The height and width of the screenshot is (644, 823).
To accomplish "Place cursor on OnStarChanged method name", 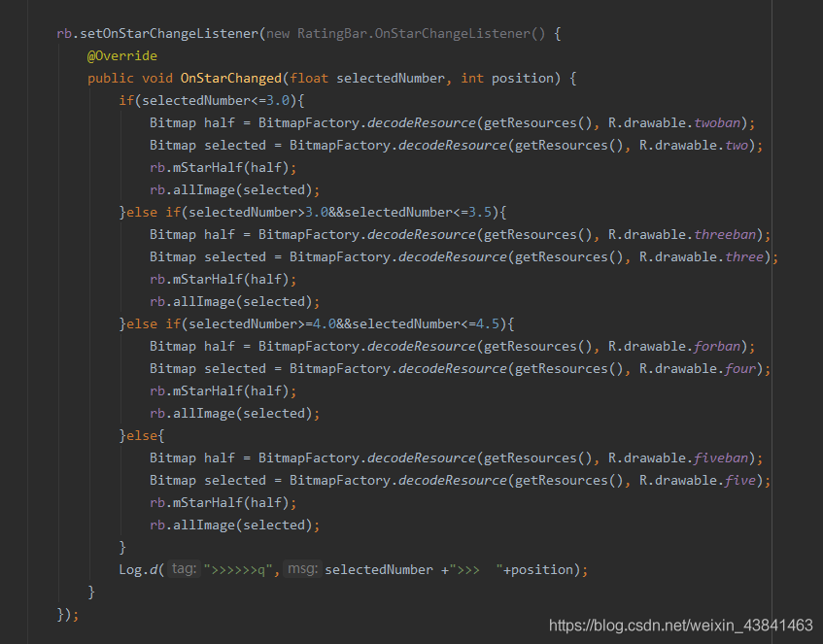I will click(231, 79).
